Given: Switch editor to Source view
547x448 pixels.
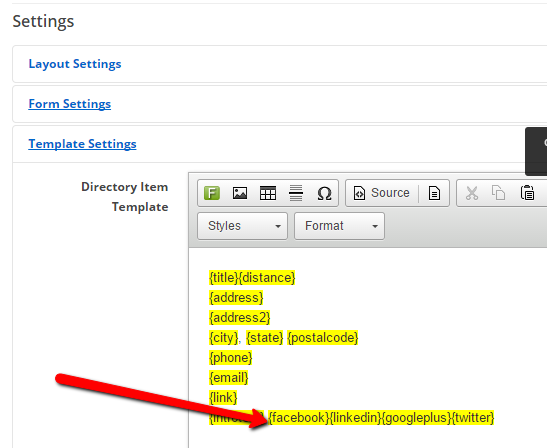Looking at the screenshot, I should tap(382, 193).
